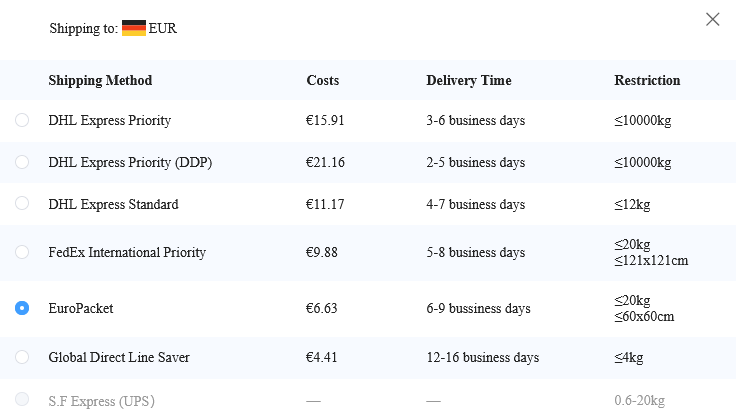Click the German flag icon
This screenshot has width=736, height=420.
tap(134, 28)
